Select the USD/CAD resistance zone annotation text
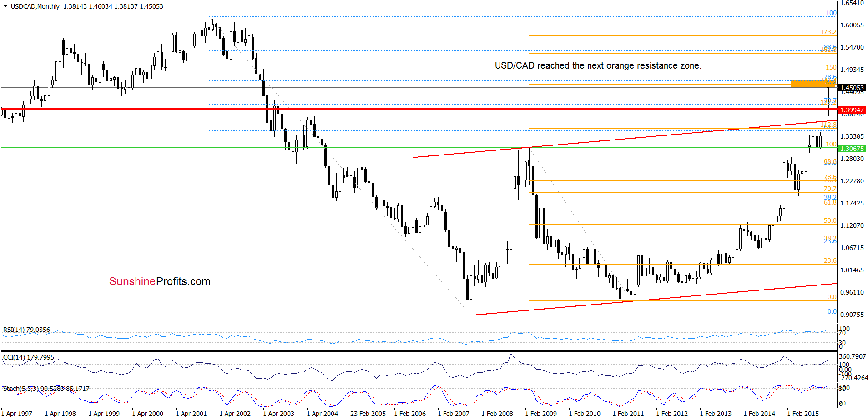 coord(598,65)
